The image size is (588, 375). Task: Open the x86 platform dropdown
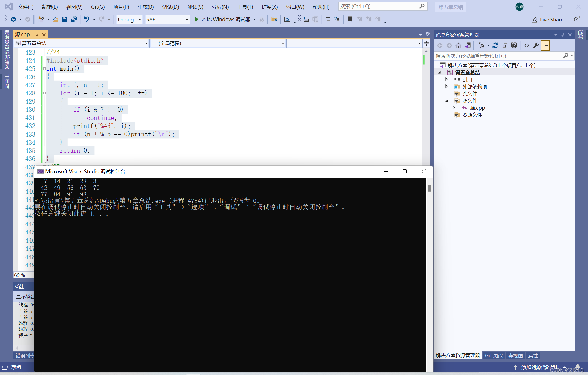[x=167, y=20]
